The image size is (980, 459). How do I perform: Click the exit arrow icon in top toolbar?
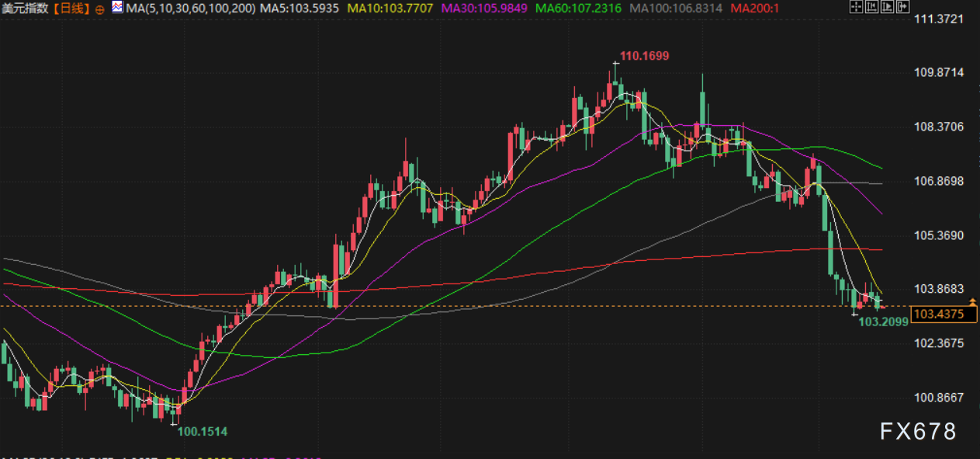(902, 6)
